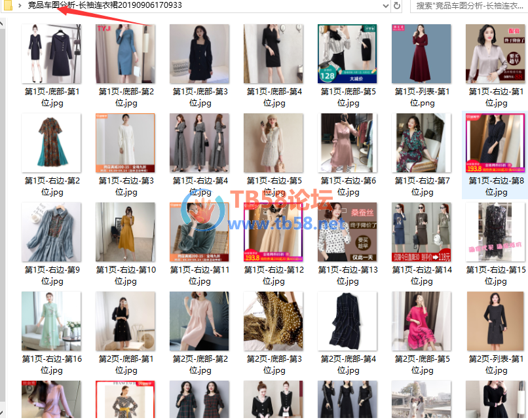Select thumbnail 第1页-底部-第1位.jpg
The width and height of the screenshot is (528, 420).
51,54
